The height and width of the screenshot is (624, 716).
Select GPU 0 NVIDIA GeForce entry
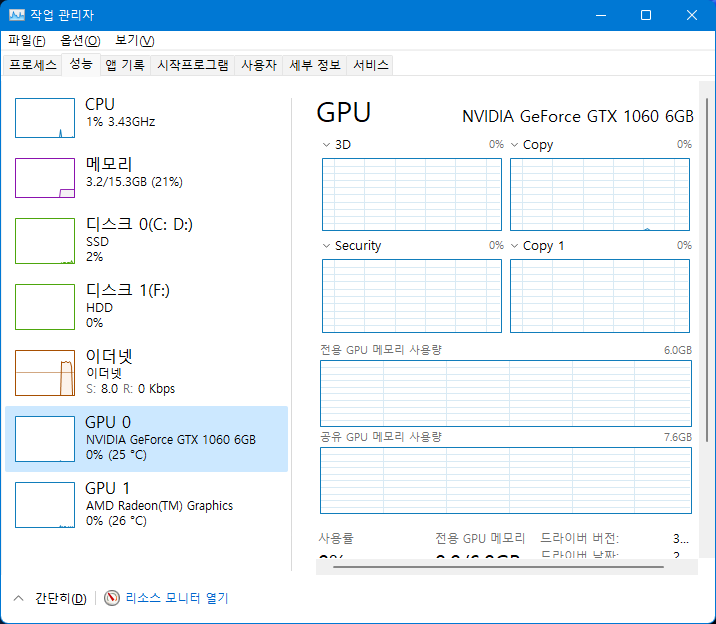click(146, 439)
